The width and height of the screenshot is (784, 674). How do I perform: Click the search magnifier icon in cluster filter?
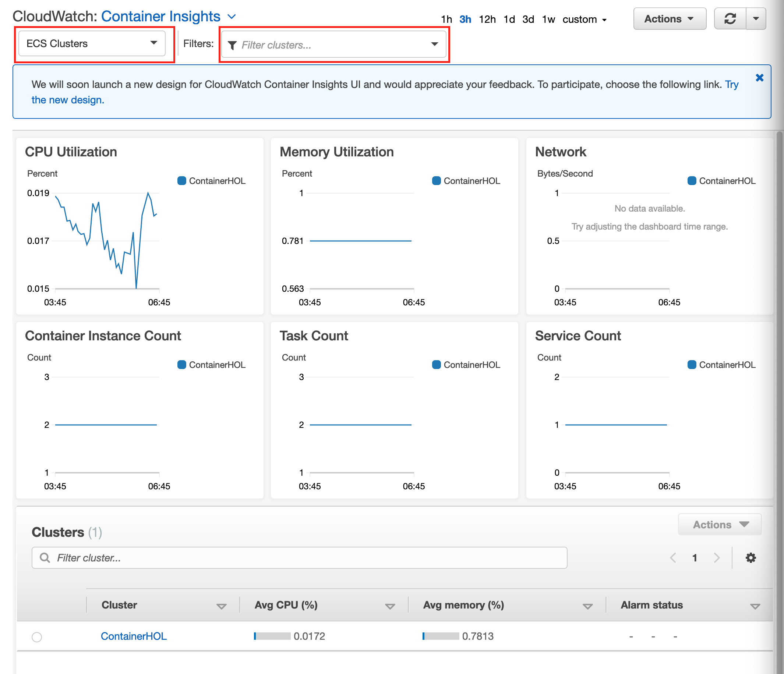pyautogui.click(x=45, y=557)
